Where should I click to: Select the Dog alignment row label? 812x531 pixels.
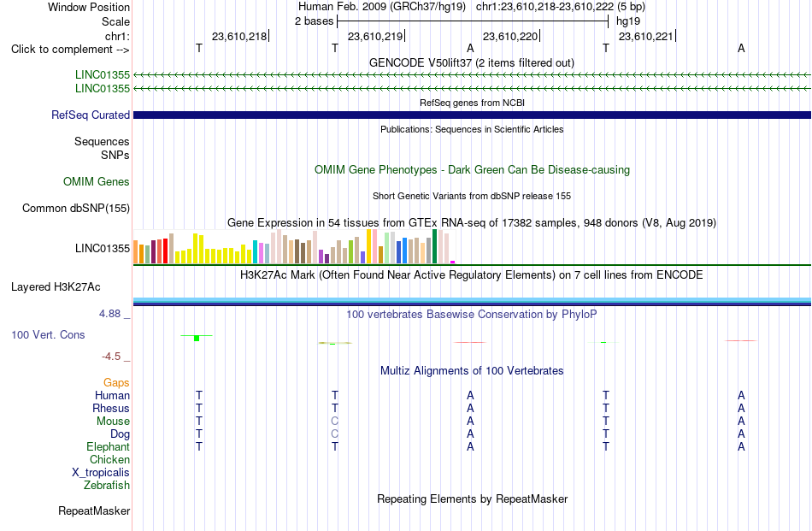[x=120, y=434]
